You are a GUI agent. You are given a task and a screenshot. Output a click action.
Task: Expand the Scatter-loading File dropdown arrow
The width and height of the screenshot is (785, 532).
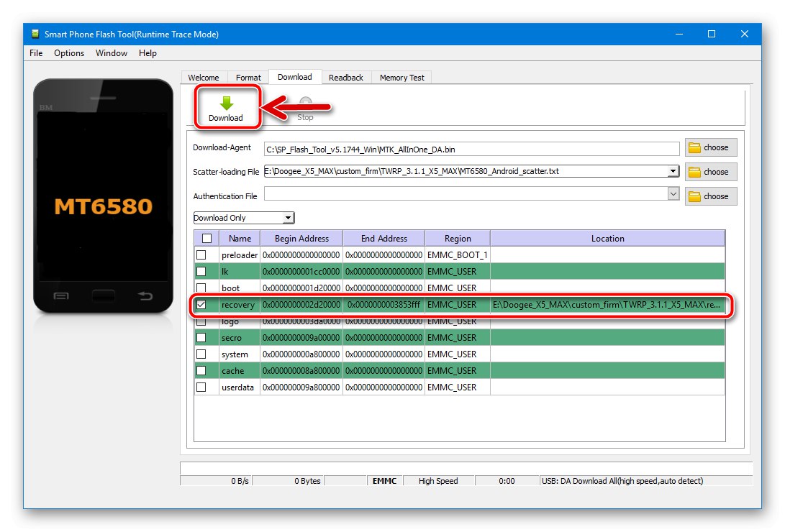(x=673, y=172)
